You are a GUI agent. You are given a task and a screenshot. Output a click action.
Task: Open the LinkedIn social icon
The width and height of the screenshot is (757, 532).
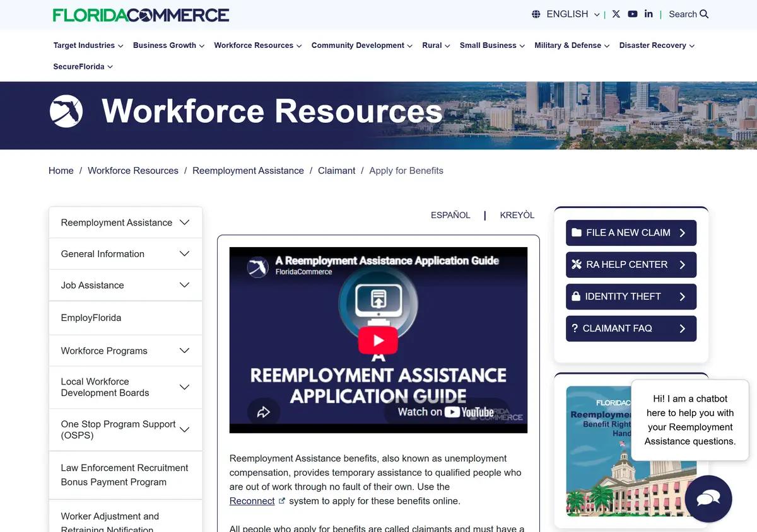tap(648, 14)
